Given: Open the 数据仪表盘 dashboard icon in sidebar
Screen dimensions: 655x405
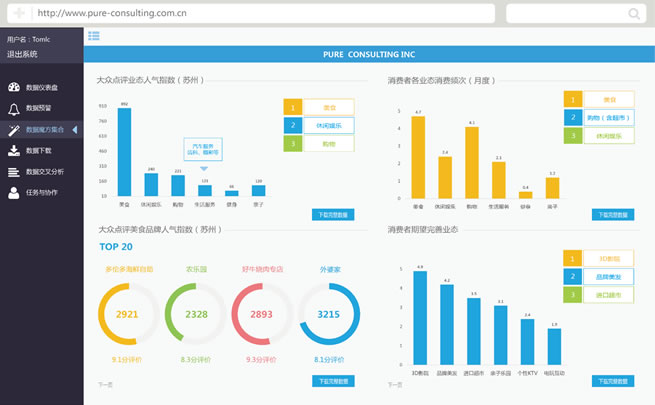Looking at the screenshot, I should [x=14, y=88].
